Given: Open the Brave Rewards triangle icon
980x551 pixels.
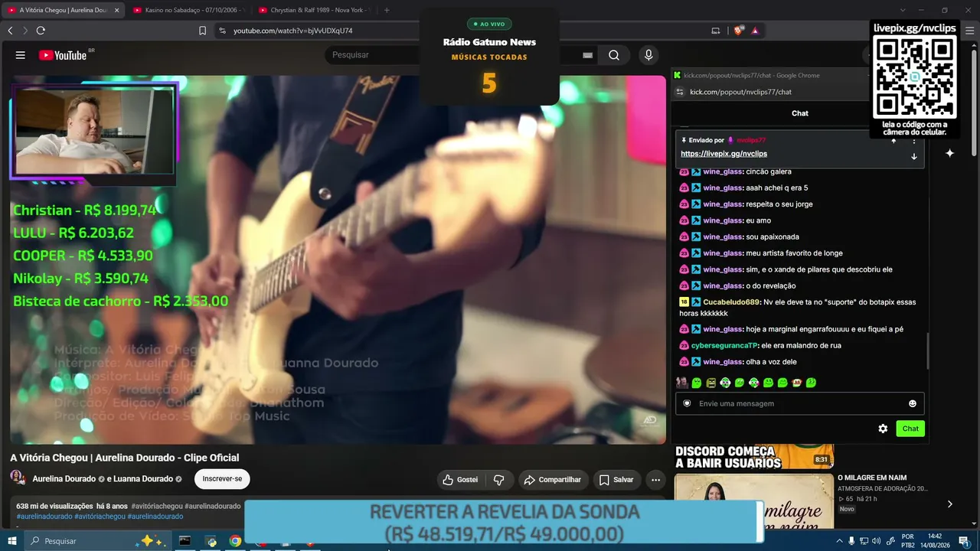Looking at the screenshot, I should coord(755,31).
